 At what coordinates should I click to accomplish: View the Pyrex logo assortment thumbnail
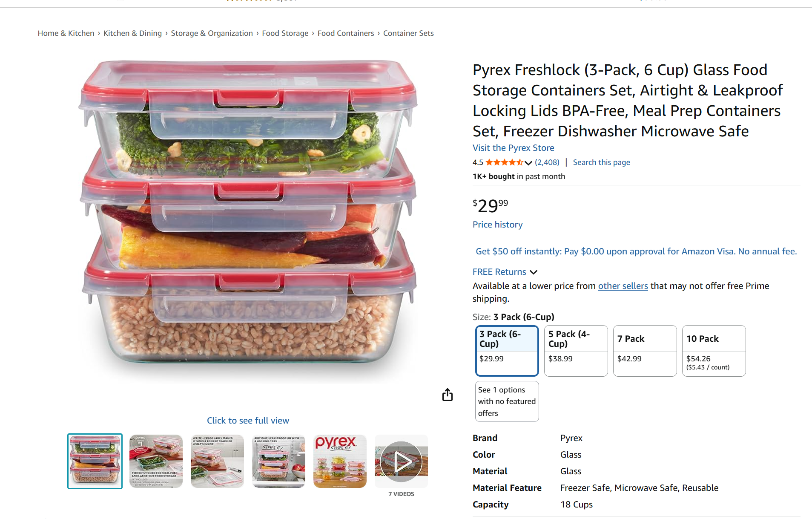340,461
